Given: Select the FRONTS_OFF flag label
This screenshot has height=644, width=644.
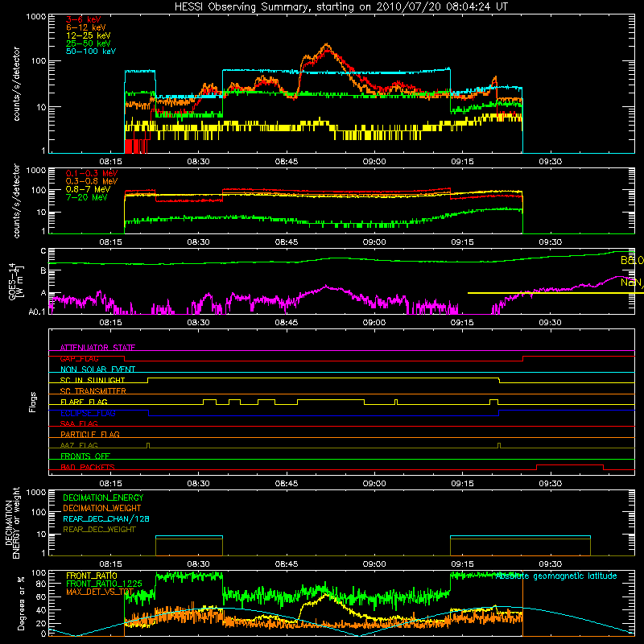Looking at the screenshot, I should (85, 456).
